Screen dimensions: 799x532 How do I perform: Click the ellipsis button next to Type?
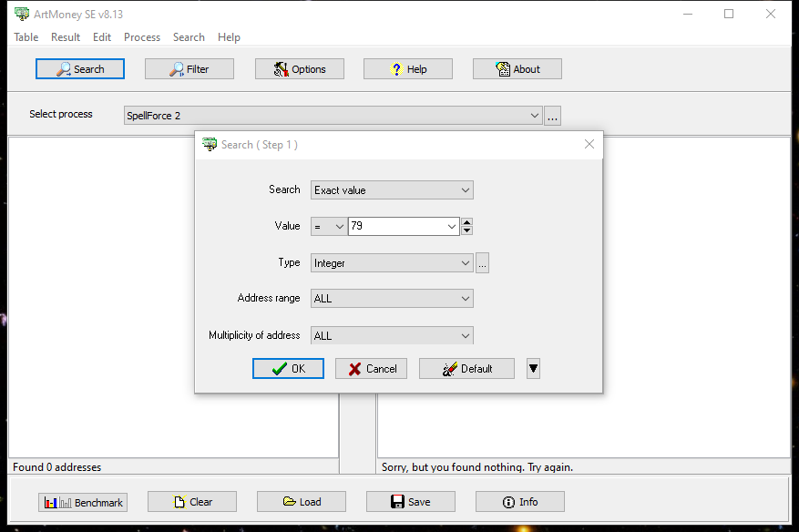[x=483, y=263]
